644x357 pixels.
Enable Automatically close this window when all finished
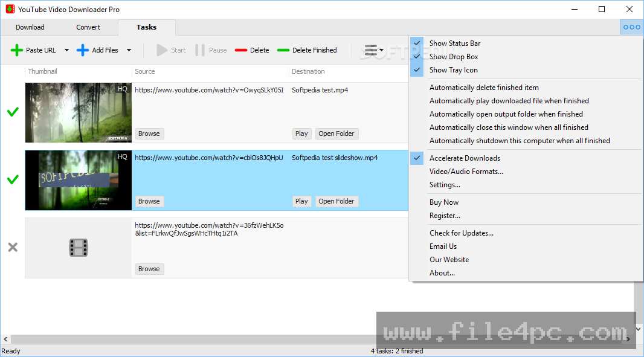coord(509,127)
